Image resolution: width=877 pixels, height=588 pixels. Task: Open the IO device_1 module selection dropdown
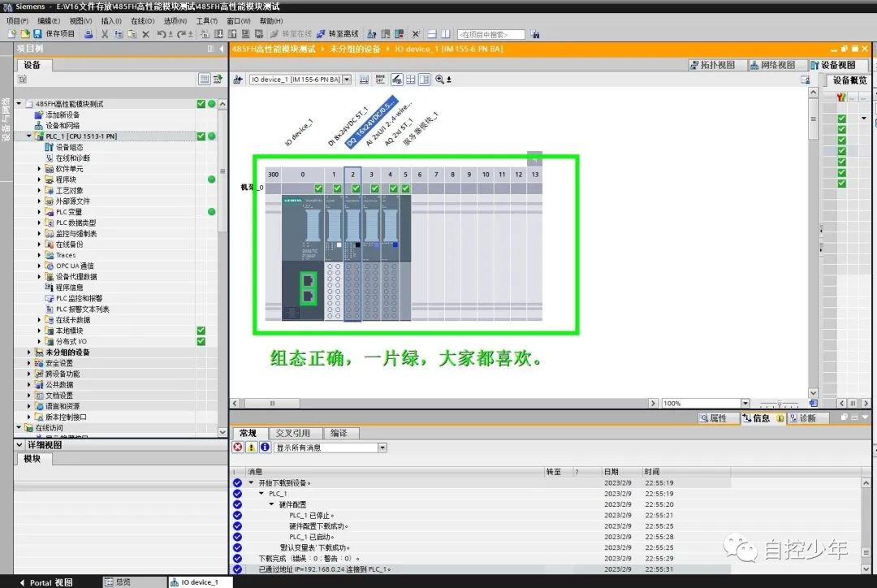pyautogui.click(x=346, y=79)
